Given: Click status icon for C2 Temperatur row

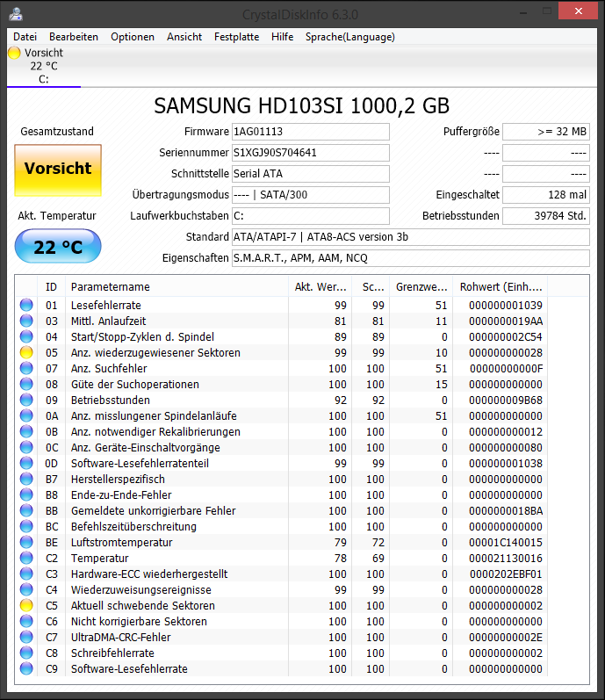Looking at the screenshot, I should click(26, 558).
